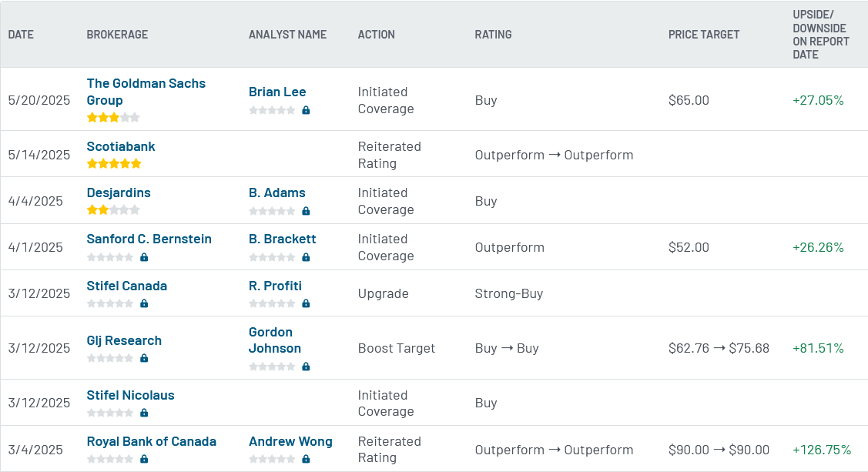Screen dimensions: 868x472
Task: Click Gordon Johnson grey star rating
Action: (x=272, y=367)
